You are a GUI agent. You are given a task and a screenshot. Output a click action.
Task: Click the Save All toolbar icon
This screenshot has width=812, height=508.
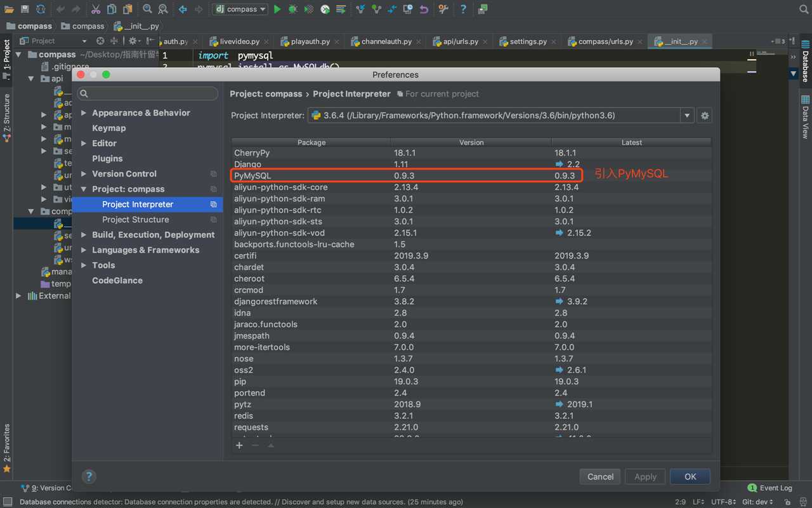point(25,9)
